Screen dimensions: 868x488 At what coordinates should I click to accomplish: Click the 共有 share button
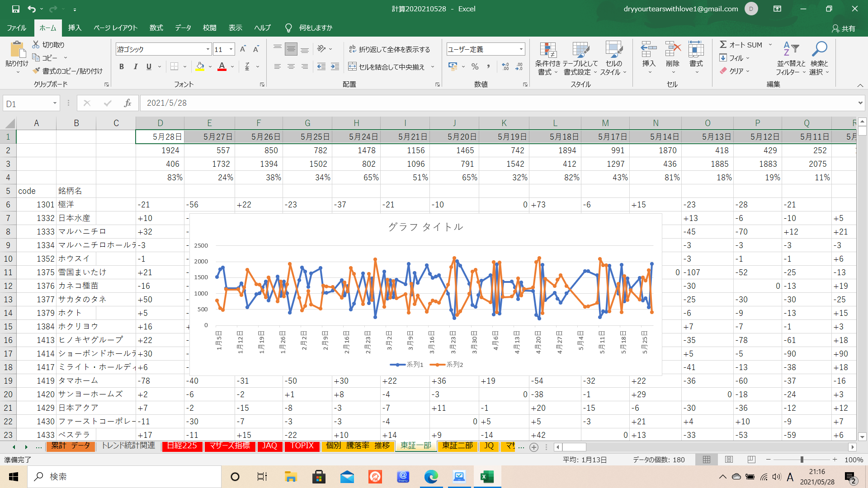[x=844, y=28]
